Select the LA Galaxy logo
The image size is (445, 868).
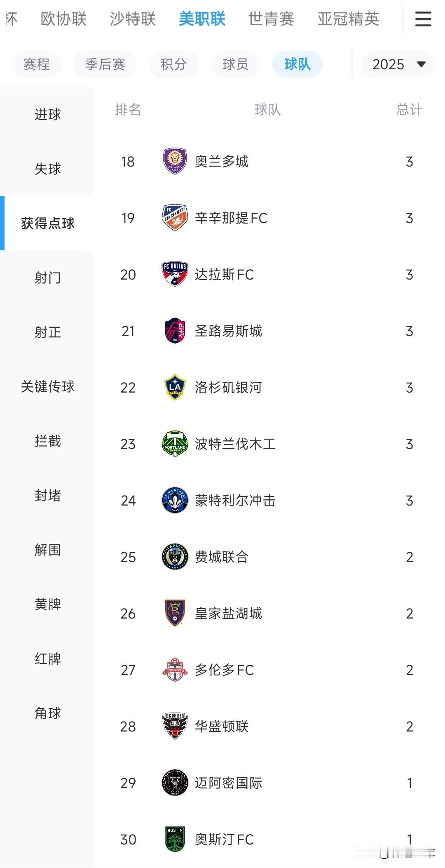tap(175, 387)
